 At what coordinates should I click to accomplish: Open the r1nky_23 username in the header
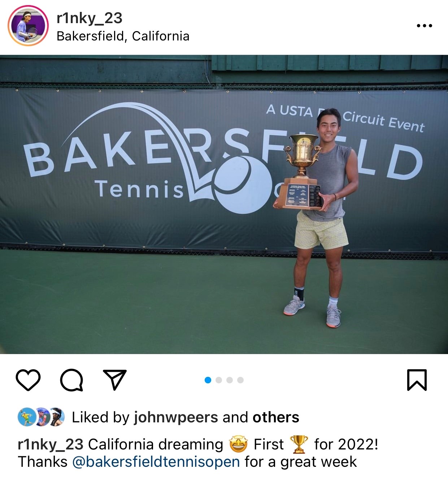coord(90,18)
